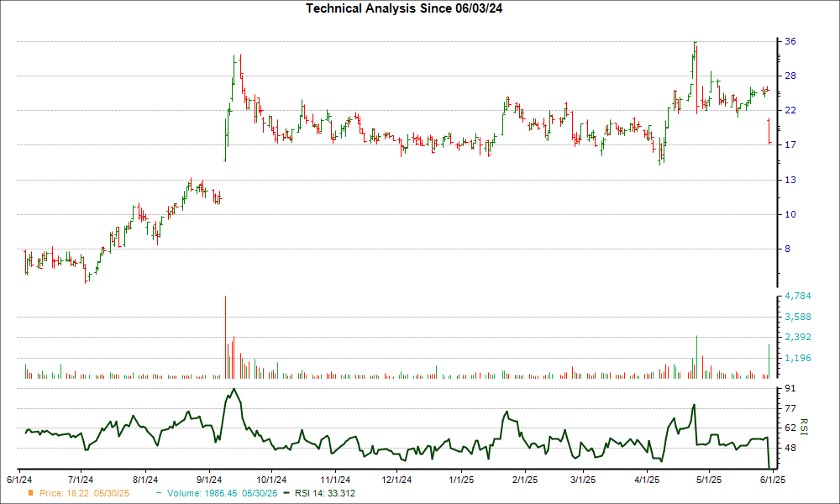Click the date label 4/1/25
840x504 pixels.
pos(647,480)
